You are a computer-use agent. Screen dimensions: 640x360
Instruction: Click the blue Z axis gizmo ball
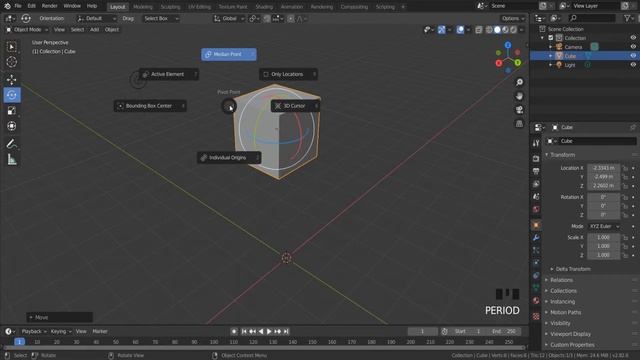508,45
